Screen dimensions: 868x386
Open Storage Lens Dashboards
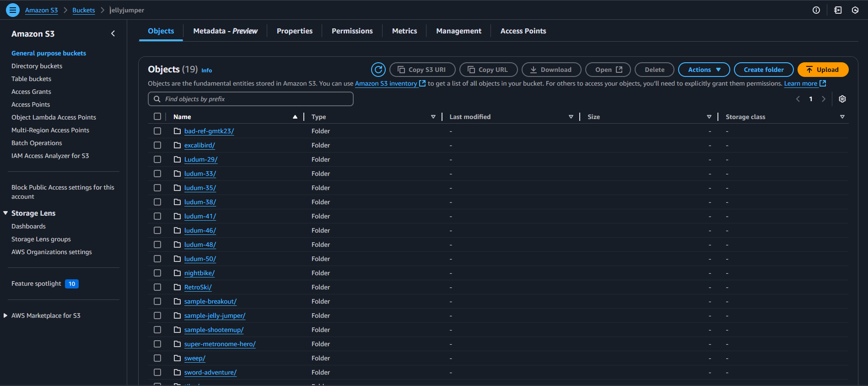28,226
